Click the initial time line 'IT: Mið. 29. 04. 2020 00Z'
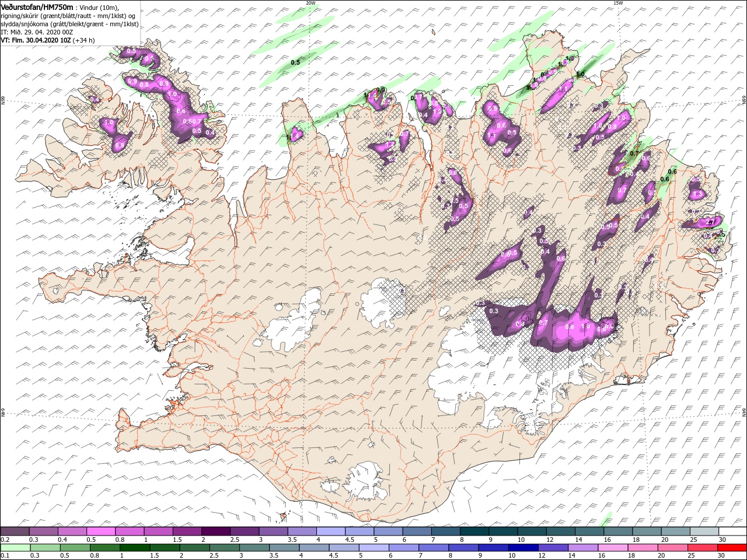The height and width of the screenshot is (560, 747). point(37,32)
